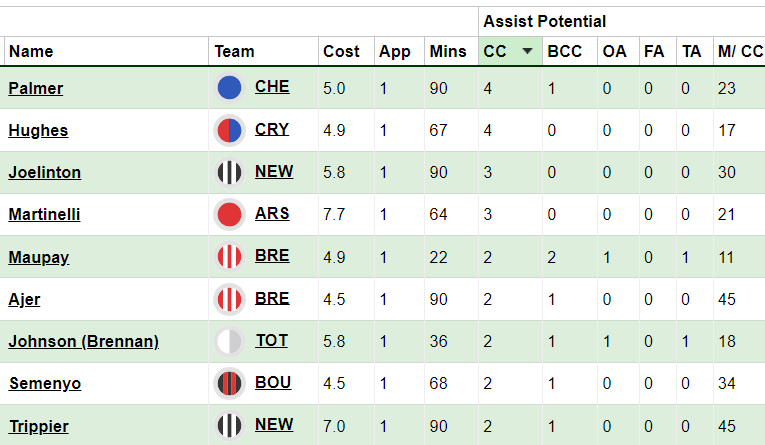Click the Name column header
This screenshot has width=765, height=445.
(x=31, y=51)
